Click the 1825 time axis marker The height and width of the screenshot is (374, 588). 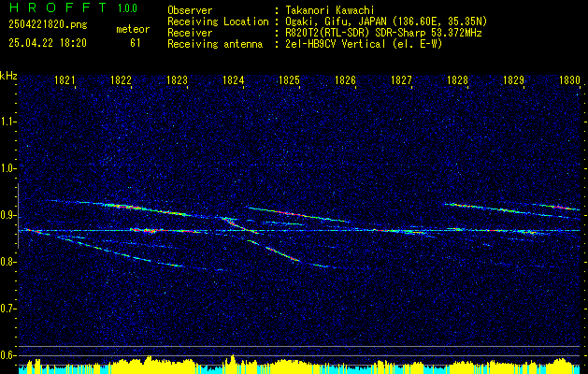tap(289, 79)
